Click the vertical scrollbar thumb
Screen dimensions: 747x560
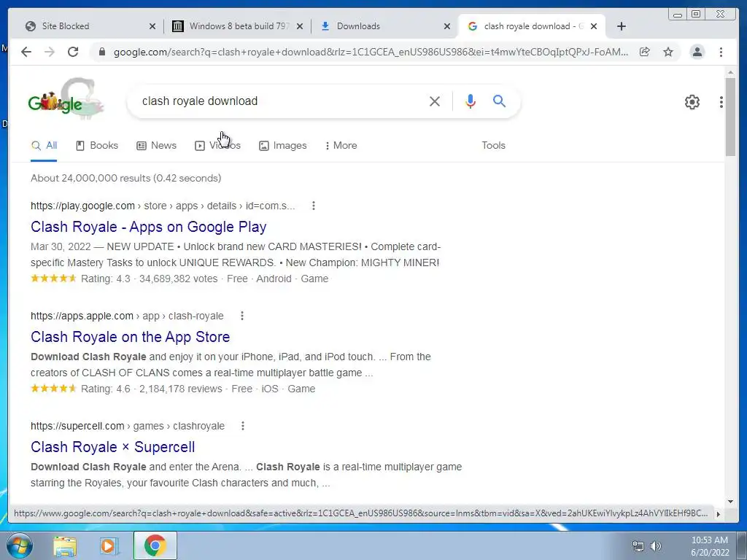pyautogui.click(x=730, y=117)
